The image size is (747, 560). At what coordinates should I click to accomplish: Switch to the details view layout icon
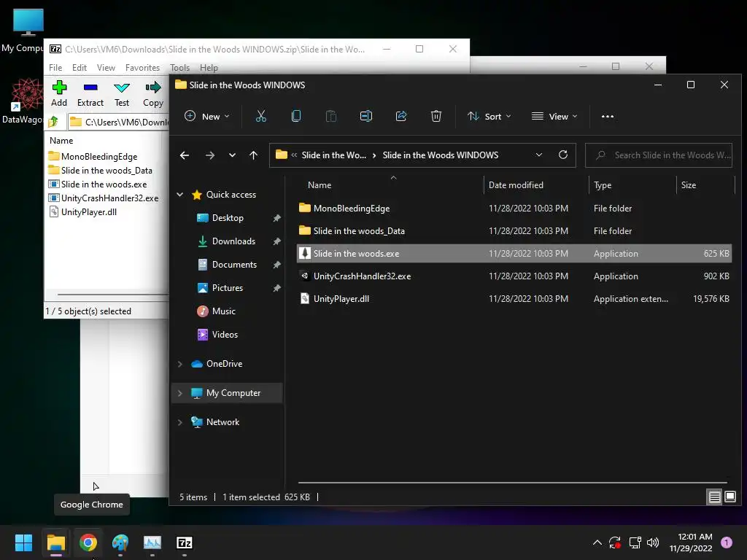click(x=715, y=497)
